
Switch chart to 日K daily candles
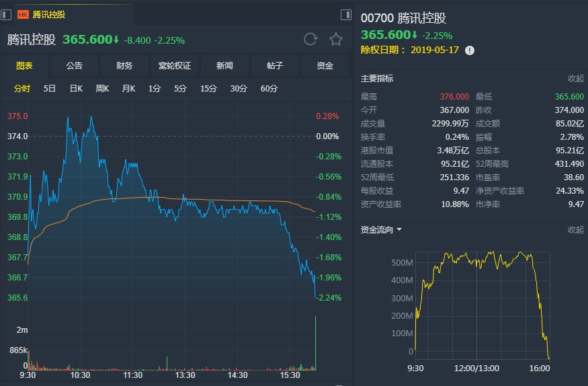76,89
